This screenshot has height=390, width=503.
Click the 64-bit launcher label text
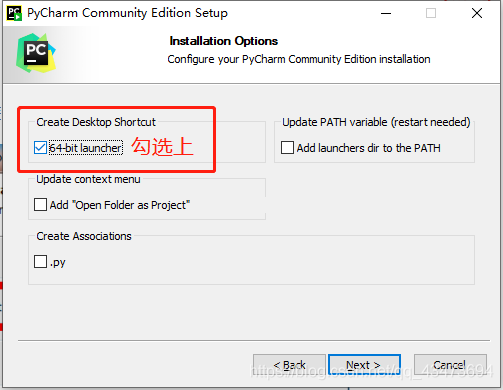(86, 148)
